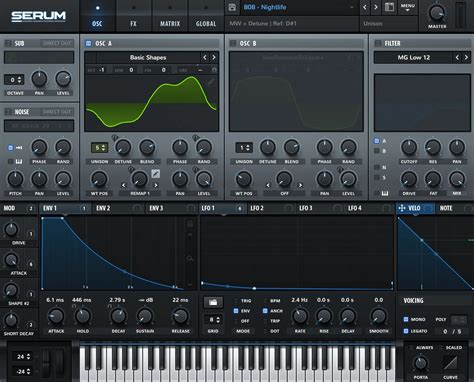
Task: Click the VELO drag-assign crosshair icon
Action: (402, 208)
